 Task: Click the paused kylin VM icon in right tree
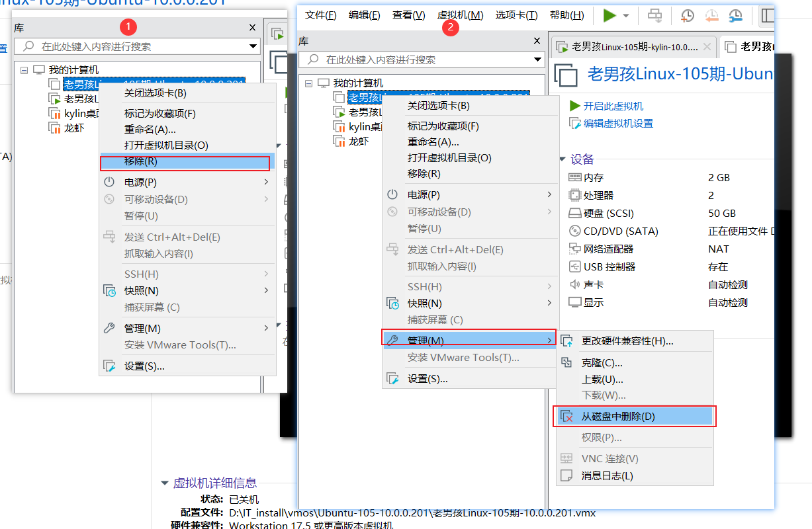pos(339,126)
